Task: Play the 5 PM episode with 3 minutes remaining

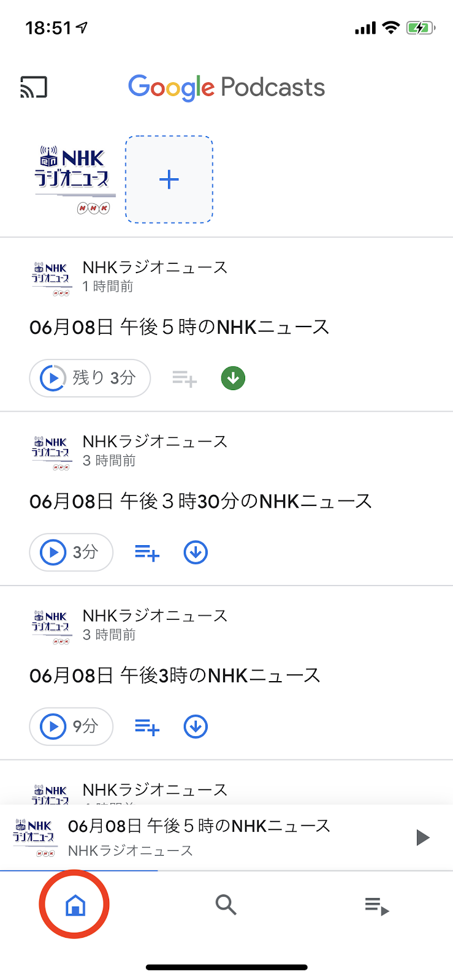Action: coord(89,378)
